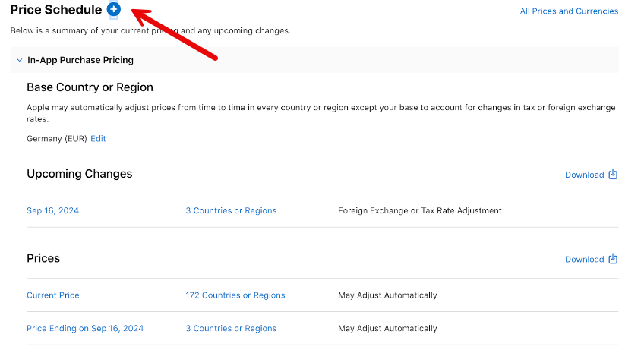Viewport: 644px width, 347px height.
Task: Click Download text for Upcoming Changes
Action: click(585, 175)
